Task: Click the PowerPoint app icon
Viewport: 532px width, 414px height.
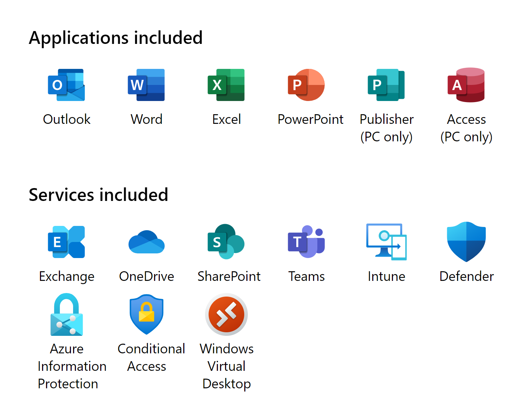Action: [306, 85]
